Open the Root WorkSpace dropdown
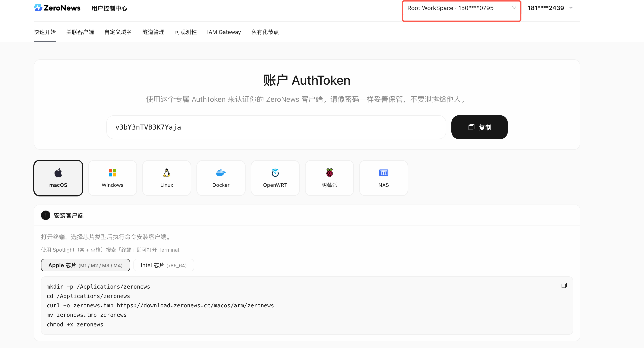644x348 pixels. click(x=461, y=8)
